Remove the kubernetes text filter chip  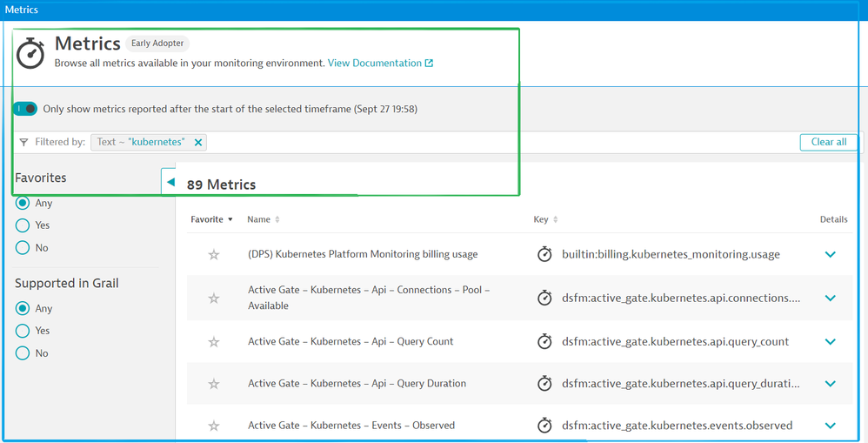click(x=198, y=143)
